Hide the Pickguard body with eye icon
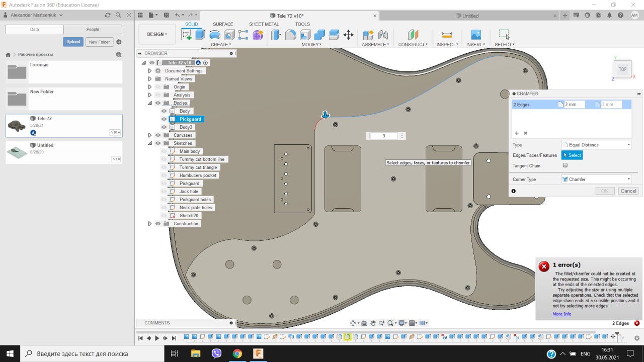This screenshot has height=362, width=644. coord(164,119)
